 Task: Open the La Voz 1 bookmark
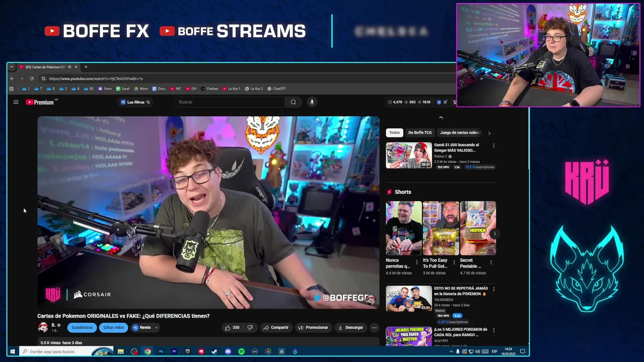pos(231,88)
